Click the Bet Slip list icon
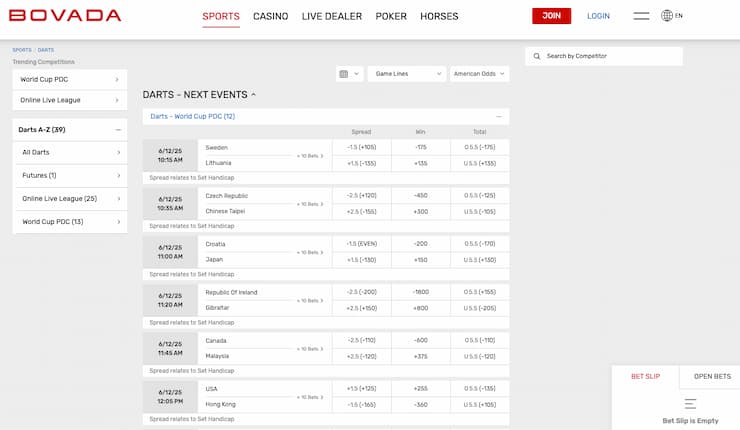740x430 pixels. click(x=690, y=404)
